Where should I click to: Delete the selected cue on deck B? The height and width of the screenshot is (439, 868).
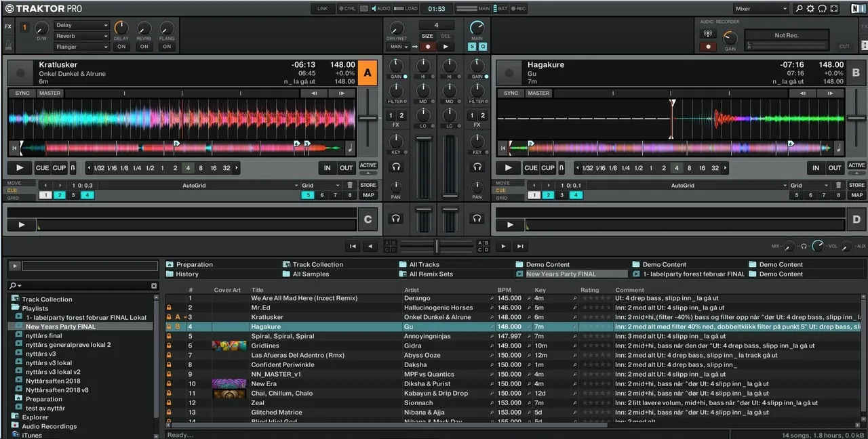click(839, 185)
